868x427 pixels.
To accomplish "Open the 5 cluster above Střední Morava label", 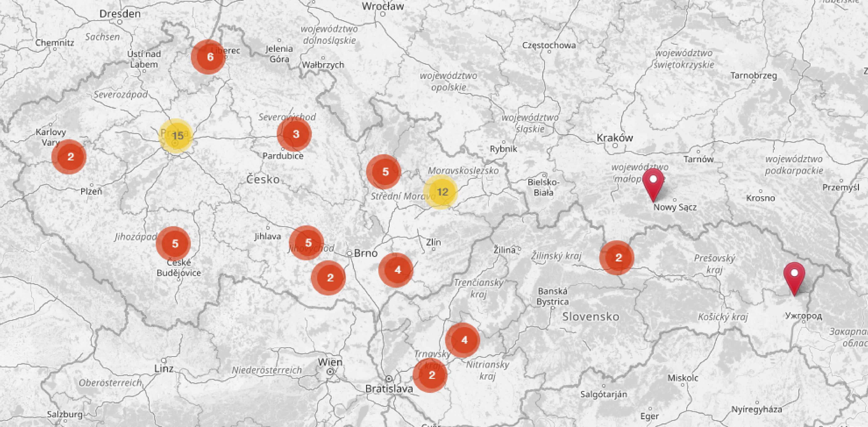I will pos(384,172).
